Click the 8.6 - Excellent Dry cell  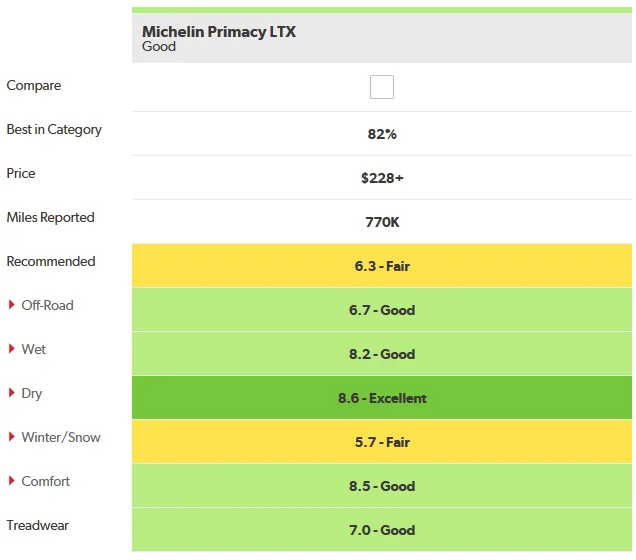382,398
